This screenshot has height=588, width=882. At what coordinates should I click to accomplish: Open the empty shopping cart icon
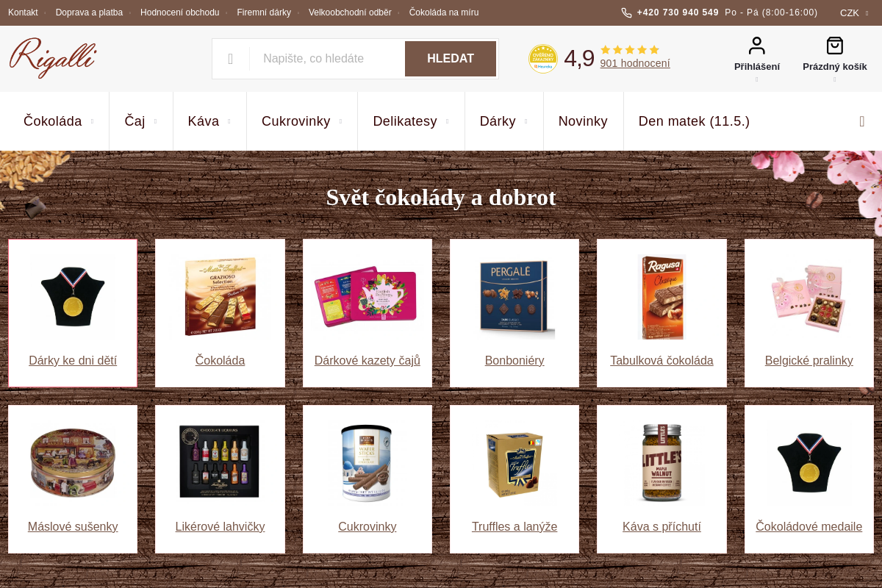pyautogui.click(x=835, y=46)
